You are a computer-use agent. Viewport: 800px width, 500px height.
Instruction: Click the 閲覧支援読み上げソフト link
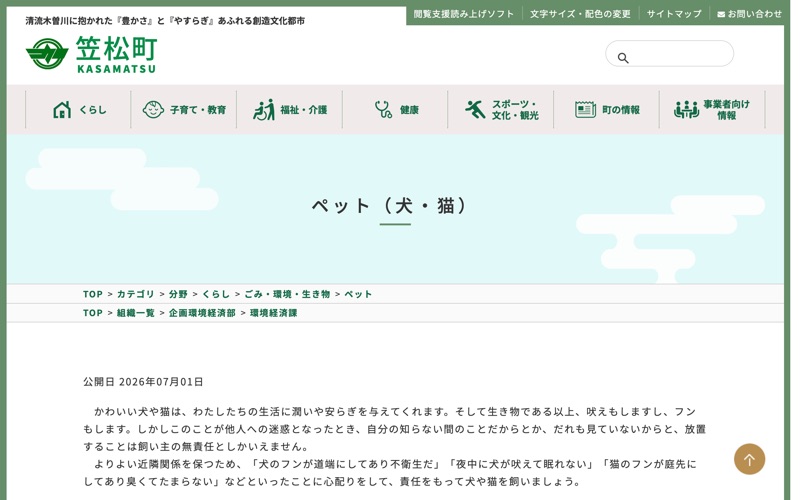point(463,14)
